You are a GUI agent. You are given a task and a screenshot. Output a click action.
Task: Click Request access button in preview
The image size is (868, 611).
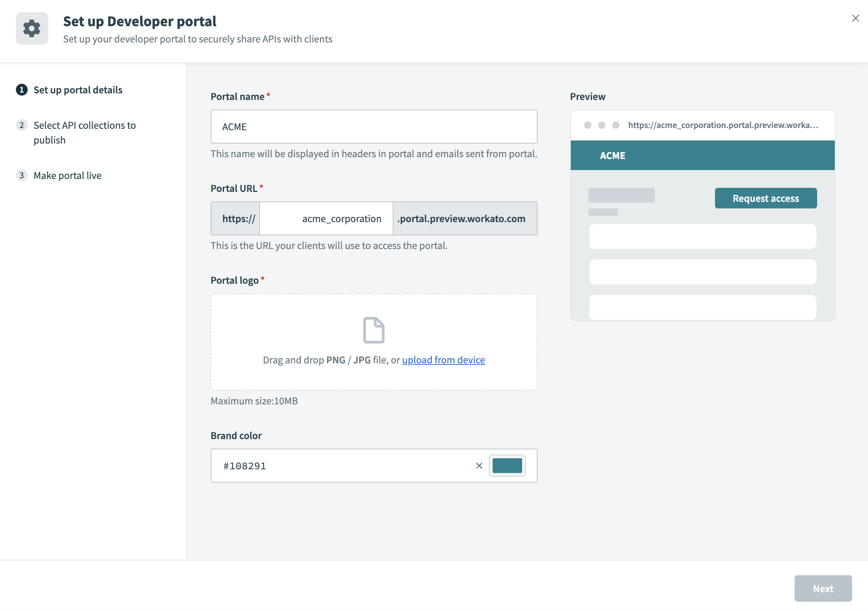click(765, 198)
